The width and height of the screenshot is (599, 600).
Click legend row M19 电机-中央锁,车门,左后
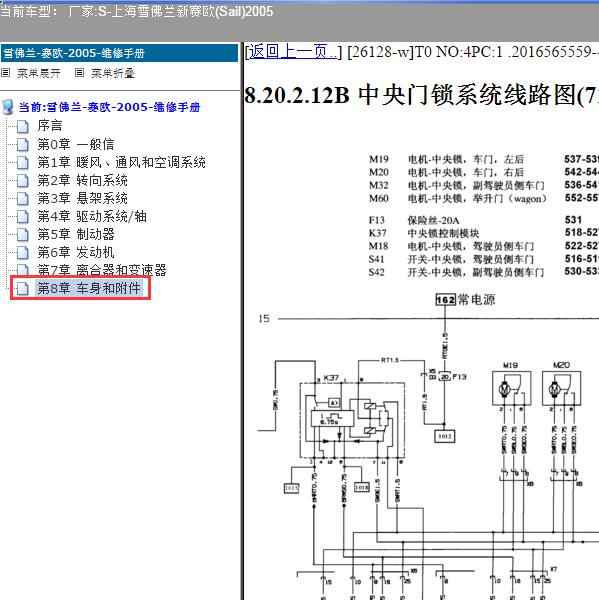[483, 159]
